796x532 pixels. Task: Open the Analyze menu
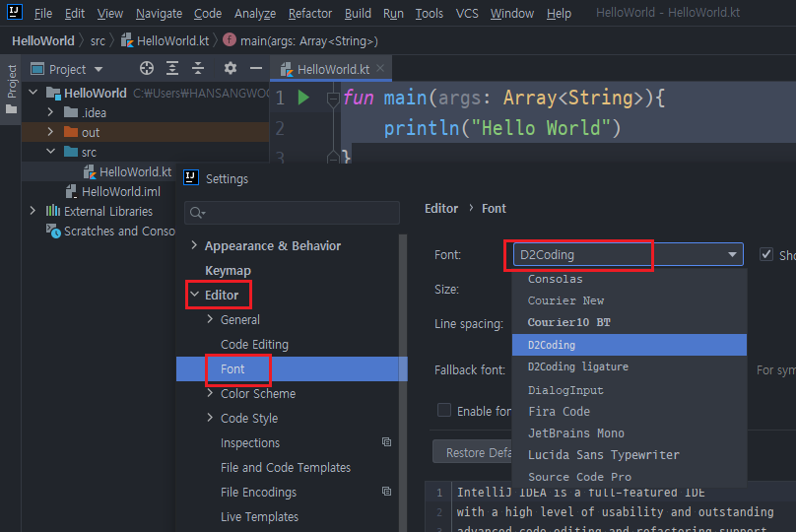(x=255, y=13)
